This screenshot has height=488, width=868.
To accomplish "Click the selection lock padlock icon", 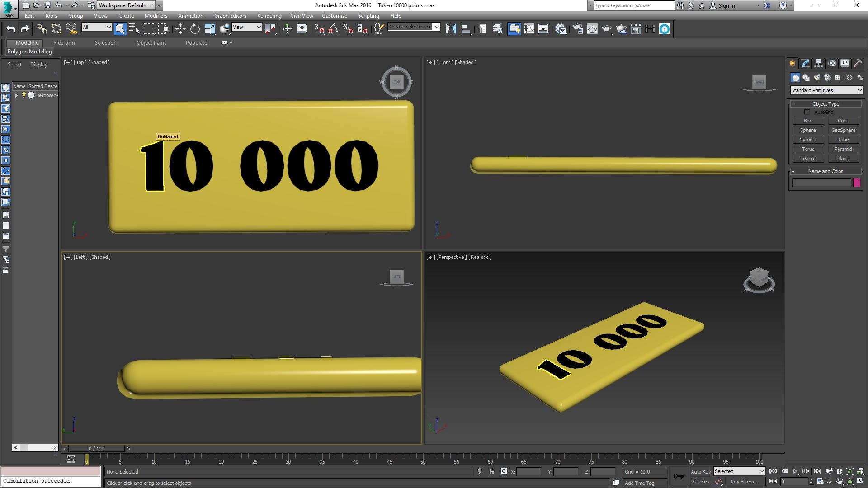I will click(x=491, y=471).
